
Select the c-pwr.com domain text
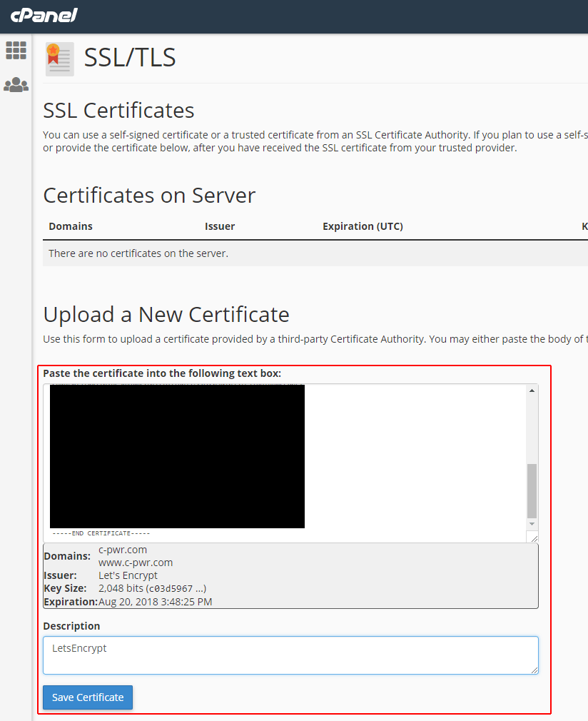click(123, 550)
